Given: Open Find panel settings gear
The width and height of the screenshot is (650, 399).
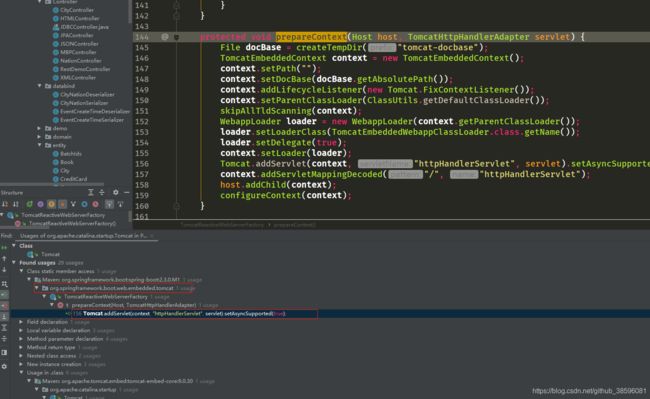Looking at the screenshot, I should click(4, 367).
